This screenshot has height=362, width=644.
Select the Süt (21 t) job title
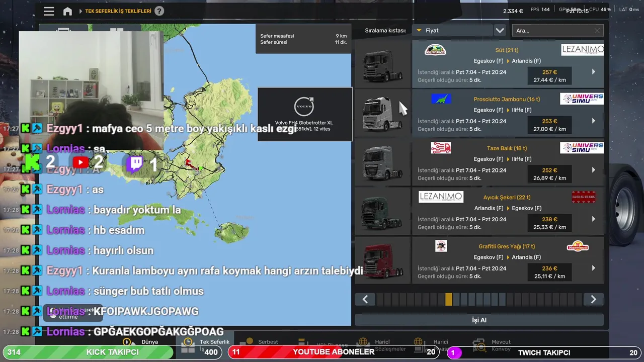pos(506,50)
